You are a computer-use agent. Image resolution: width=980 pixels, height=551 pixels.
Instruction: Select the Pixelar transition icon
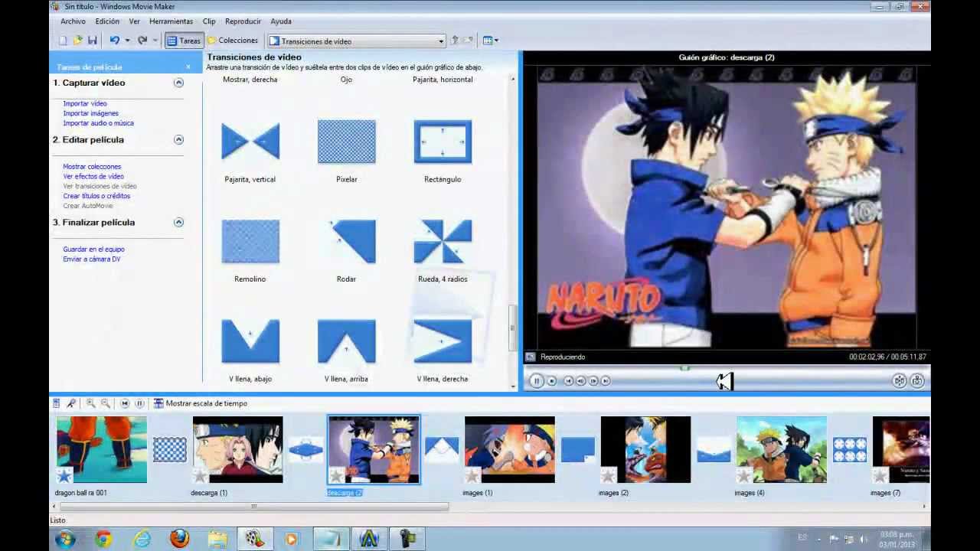pos(347,142)
